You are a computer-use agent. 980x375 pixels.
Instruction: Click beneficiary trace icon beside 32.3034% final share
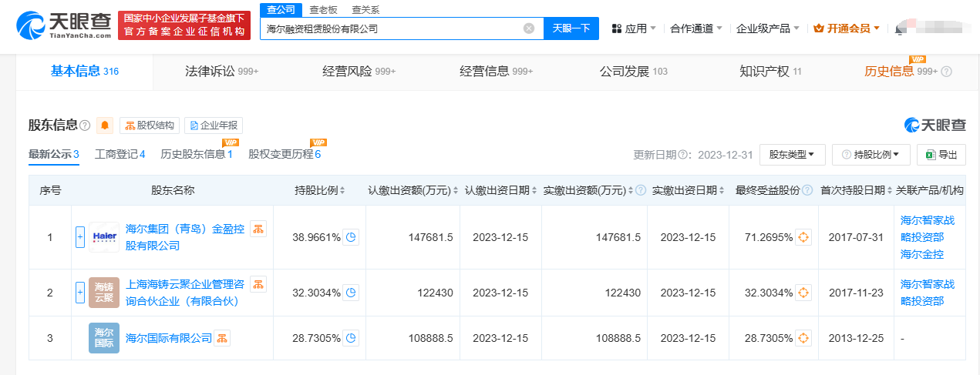[803, 293]
